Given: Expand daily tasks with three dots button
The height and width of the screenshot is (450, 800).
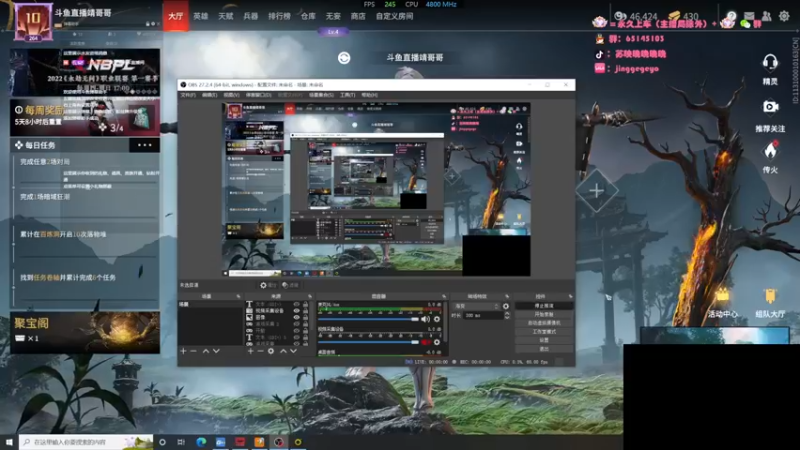Looking at the screenshot, I should (144, 145).
